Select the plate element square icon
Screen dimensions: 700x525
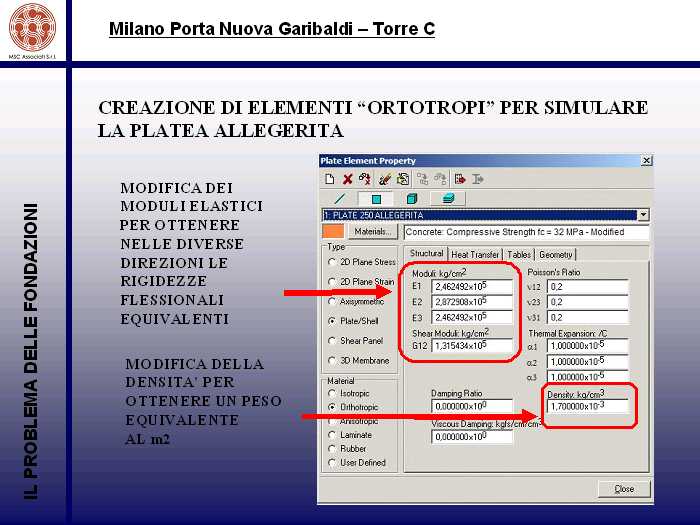(x=375, y=198)
